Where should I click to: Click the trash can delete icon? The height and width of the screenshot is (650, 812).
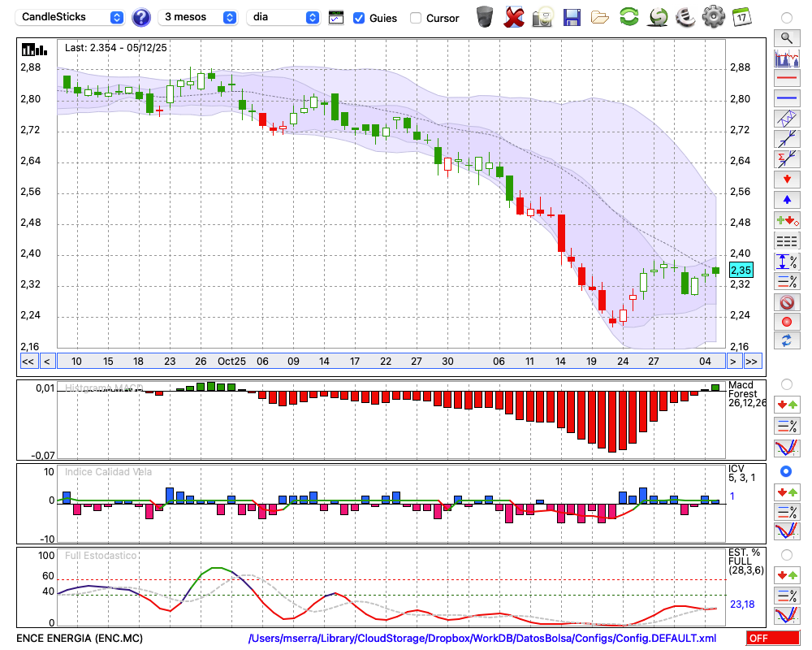point(485,17)
